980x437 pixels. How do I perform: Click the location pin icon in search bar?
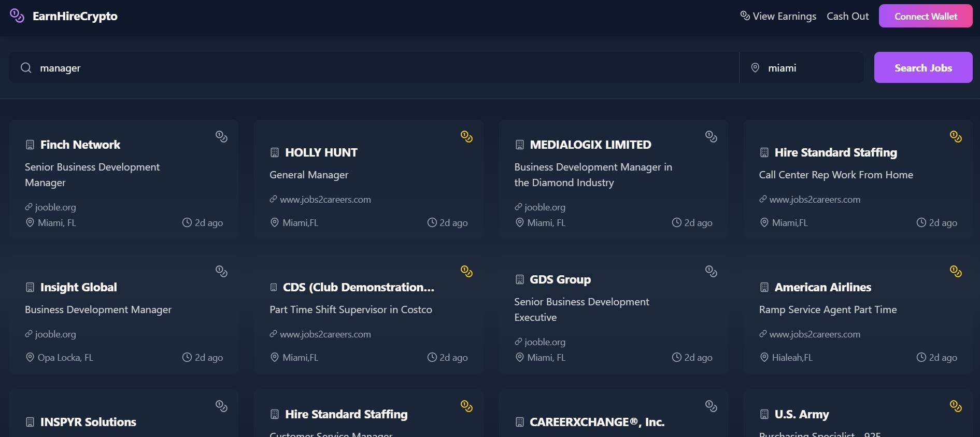tap(755, 68)
